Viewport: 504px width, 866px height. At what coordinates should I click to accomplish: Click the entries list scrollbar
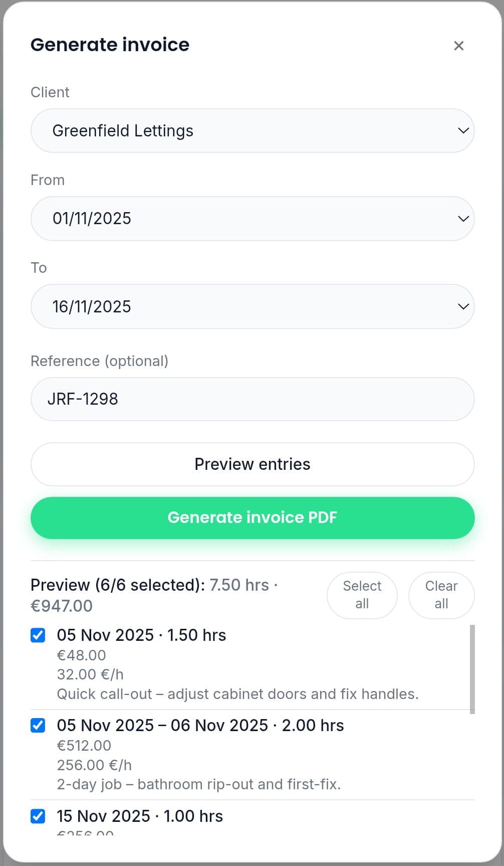(471, 667)
